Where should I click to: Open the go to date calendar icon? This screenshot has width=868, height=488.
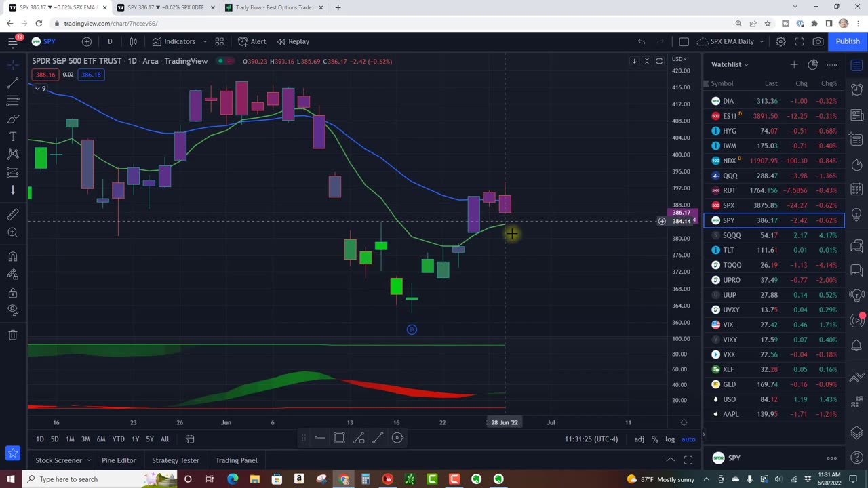pyautogui.click(x=190, y=439)
